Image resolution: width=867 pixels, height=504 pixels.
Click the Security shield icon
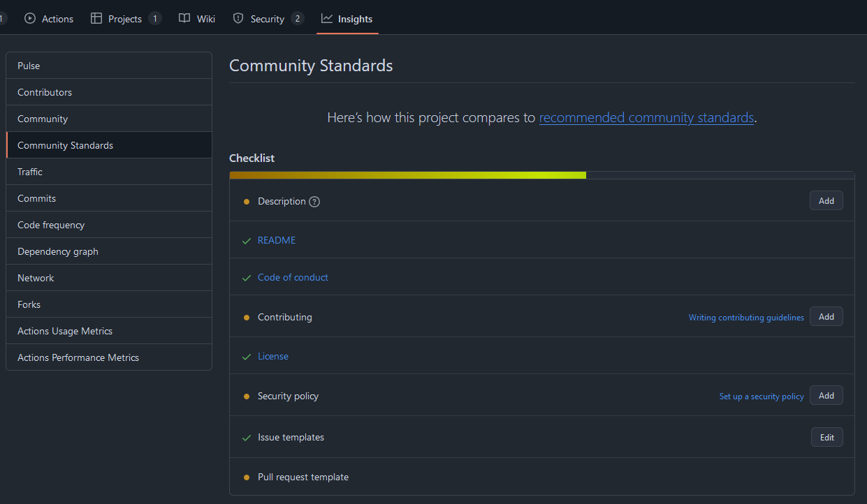coord(238,18)
